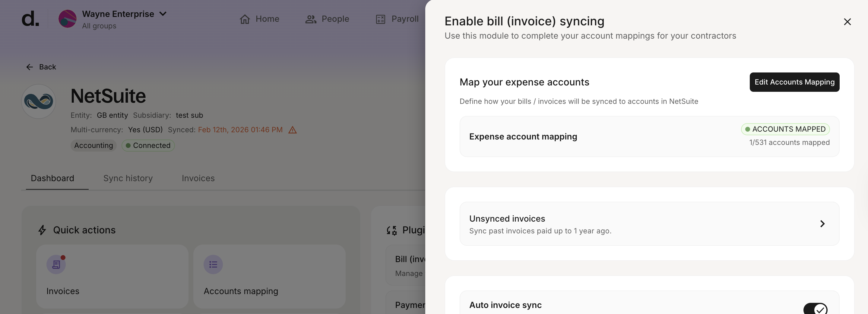
Task: Toggle the Auto invoice sync switch
Action: pyautogui.click(x=815, y=308)
